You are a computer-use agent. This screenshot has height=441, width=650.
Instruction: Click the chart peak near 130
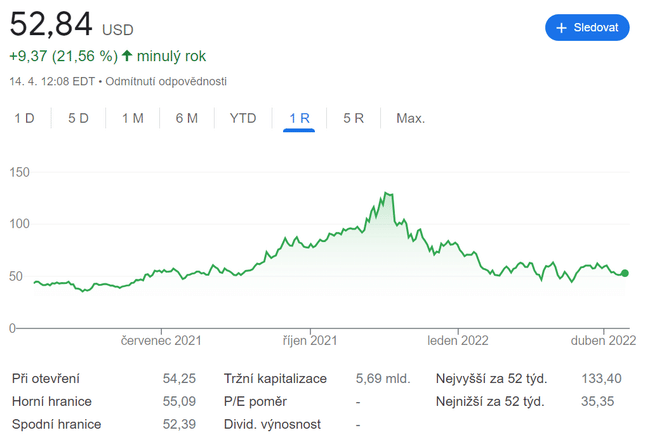coord(386,193)
